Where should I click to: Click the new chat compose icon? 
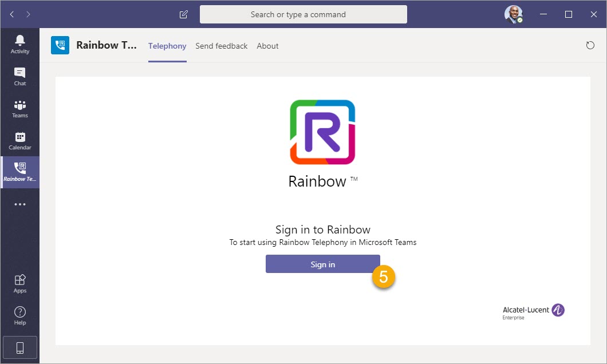pos(183,14)
